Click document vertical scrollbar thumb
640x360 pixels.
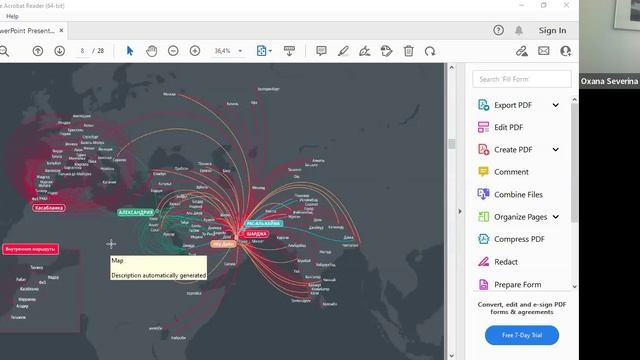click(451, 144)
